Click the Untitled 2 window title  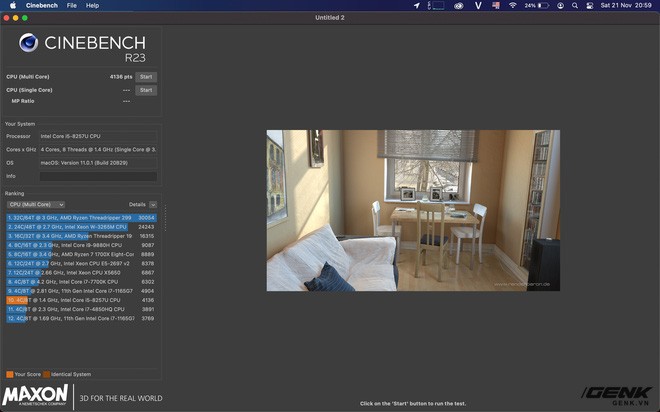(x=330, y=18)
